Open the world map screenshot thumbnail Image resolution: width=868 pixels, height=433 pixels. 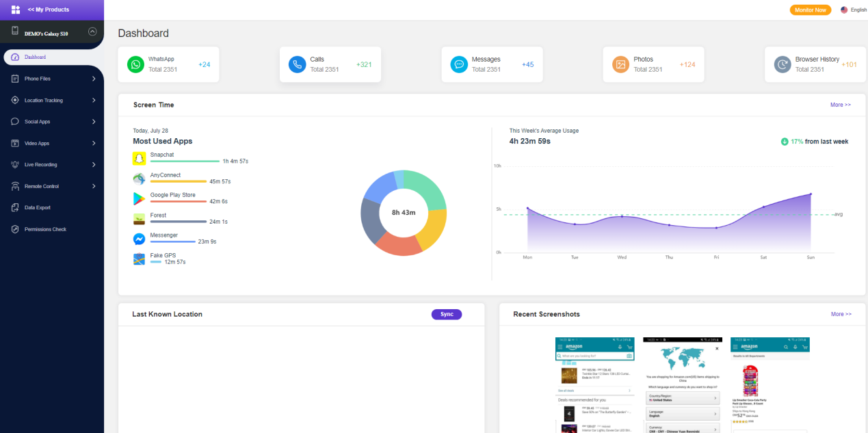681,384
